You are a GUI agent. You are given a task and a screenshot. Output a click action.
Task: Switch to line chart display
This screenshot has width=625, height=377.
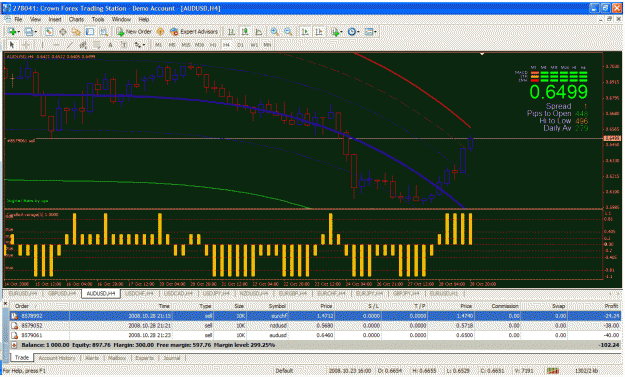(x=259, y=32)
